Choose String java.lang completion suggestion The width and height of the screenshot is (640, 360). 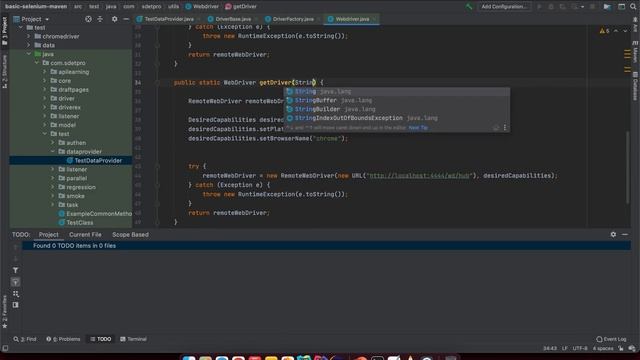point(397,91)
